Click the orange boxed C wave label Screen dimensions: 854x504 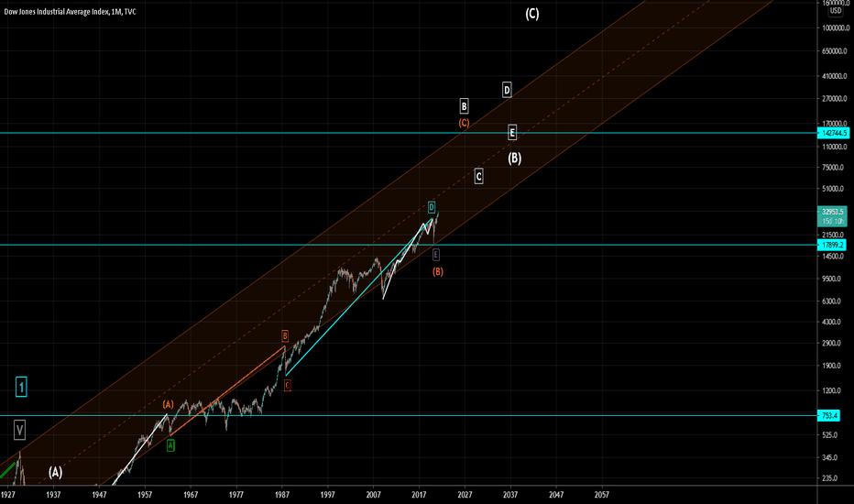(287, 385)
